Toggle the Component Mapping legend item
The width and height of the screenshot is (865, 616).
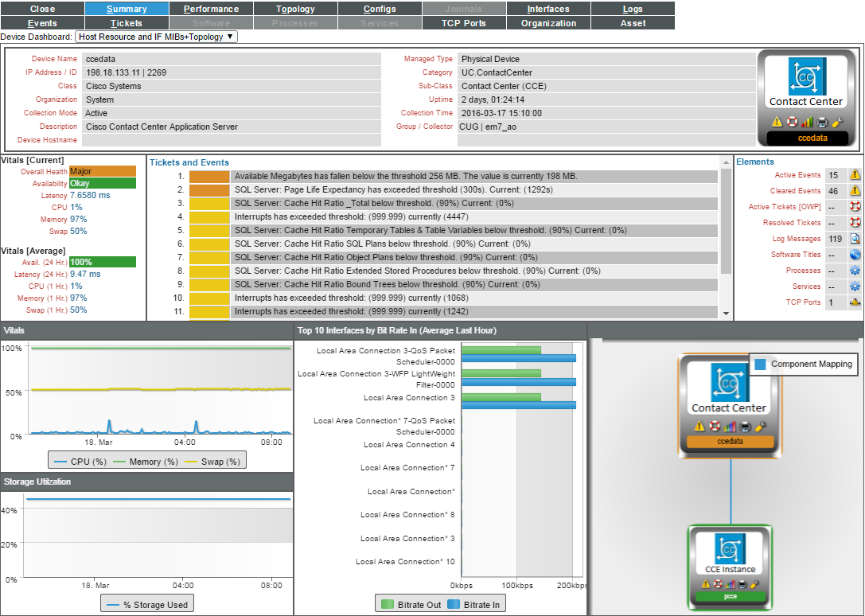(803, 365)
